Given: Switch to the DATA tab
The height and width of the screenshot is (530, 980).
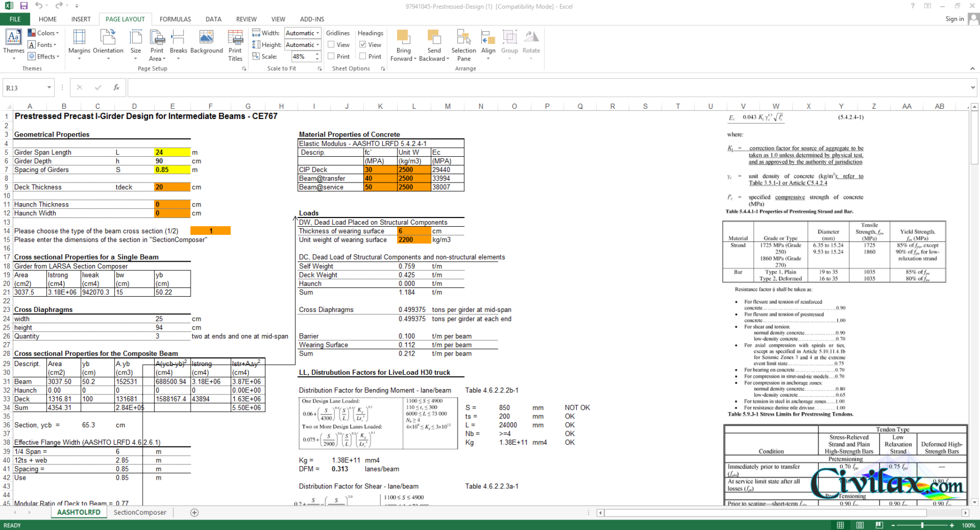Looking at the screenshot, I should point(214,19).
